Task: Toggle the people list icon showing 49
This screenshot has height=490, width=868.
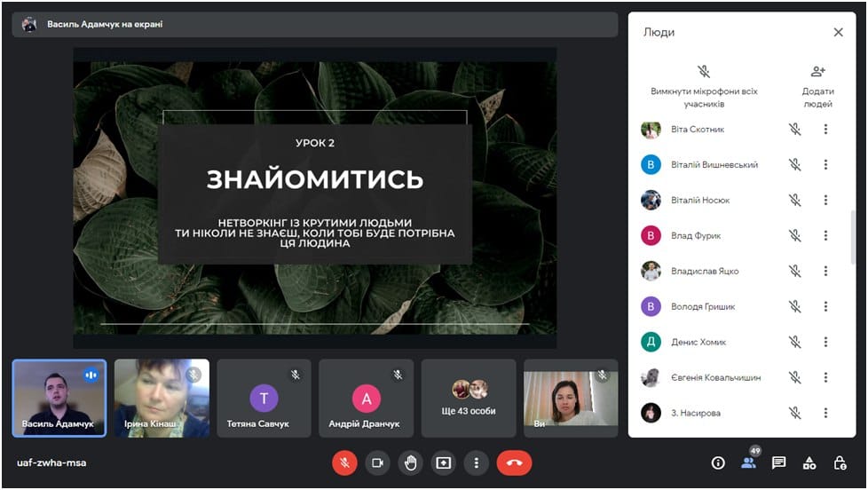Action: pos(749,462)
